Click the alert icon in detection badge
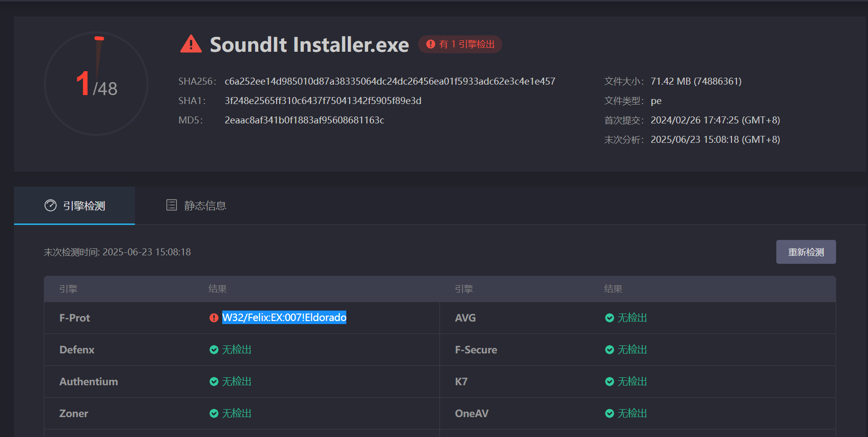Viewport: 868px width, 437px height. (x=431, y=44)
